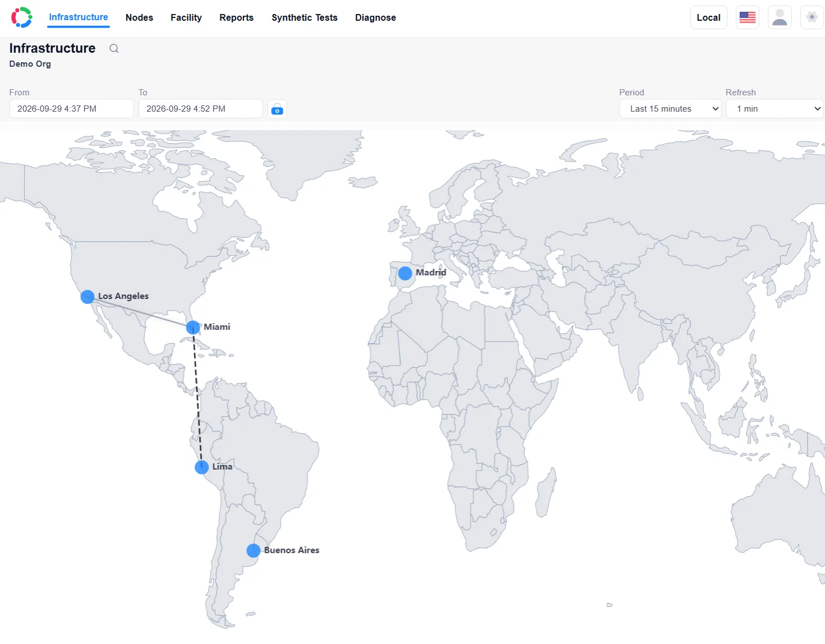Click the dashed Miami to Lima link
Image resolution: width=825 pixels, height=644 pixels.
click(x=197, y=397)
